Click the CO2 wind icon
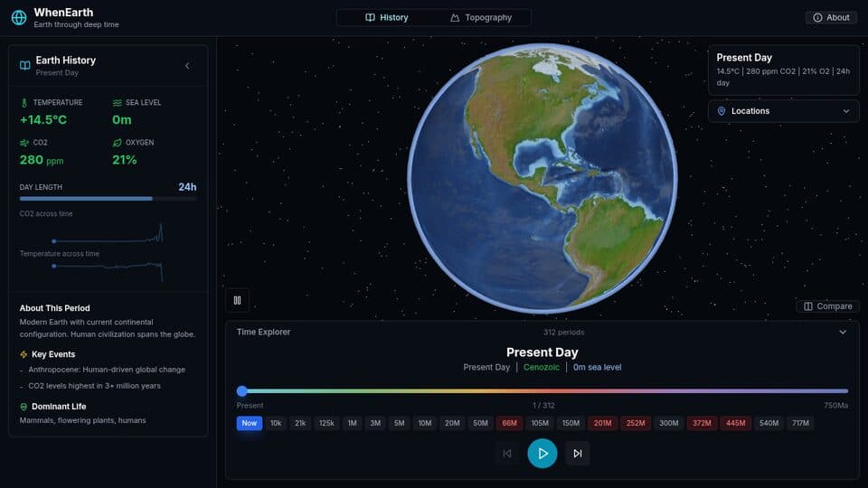Image resolution: width=868 pixels, height=488 pixels. pos(24,143)
